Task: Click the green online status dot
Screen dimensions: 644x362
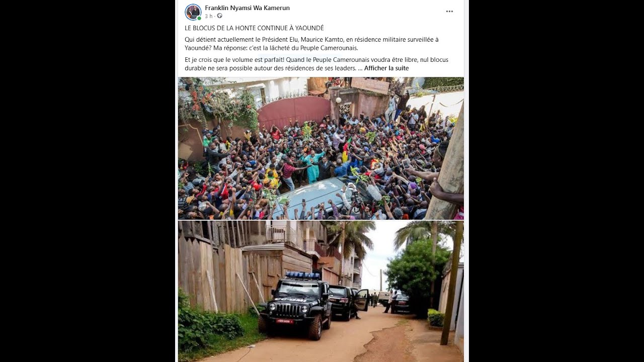Action: (199, 18)
